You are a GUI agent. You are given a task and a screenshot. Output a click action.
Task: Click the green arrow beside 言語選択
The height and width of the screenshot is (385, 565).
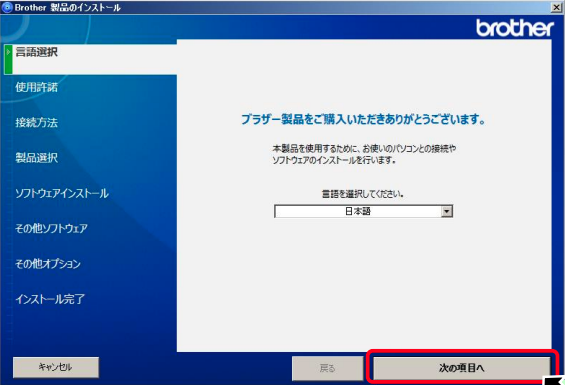click(x=8, y=52)
